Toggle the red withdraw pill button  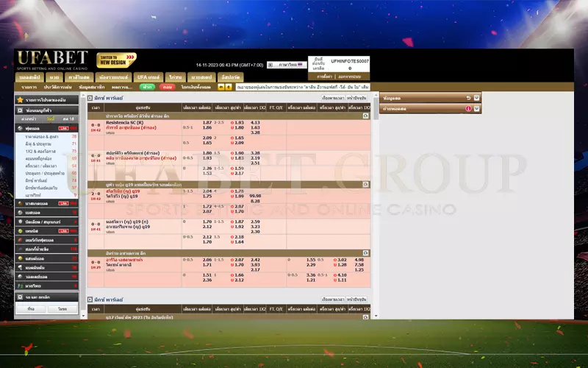pyautogui.click(x=167, y=87)
